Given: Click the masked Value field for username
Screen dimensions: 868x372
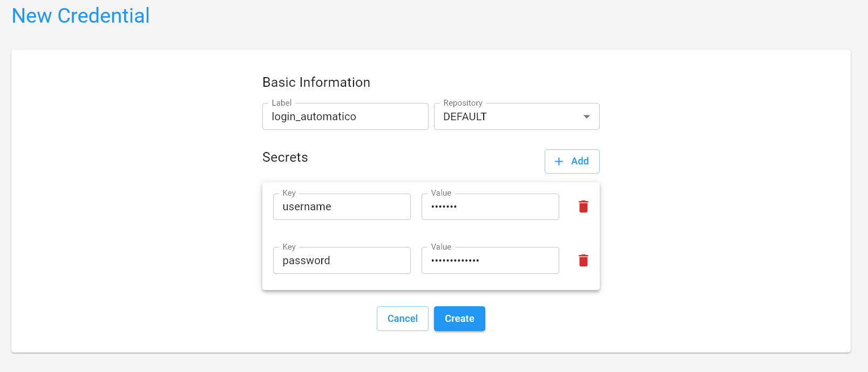Looking at the screenshot, I should coord(490,206).
